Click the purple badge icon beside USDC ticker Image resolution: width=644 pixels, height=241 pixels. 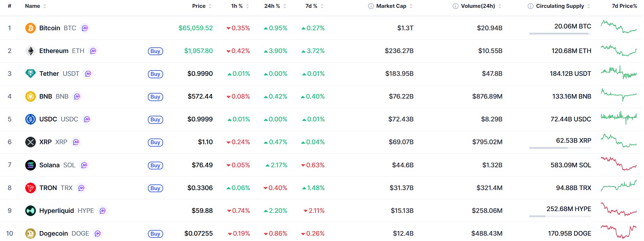point(87,119)
